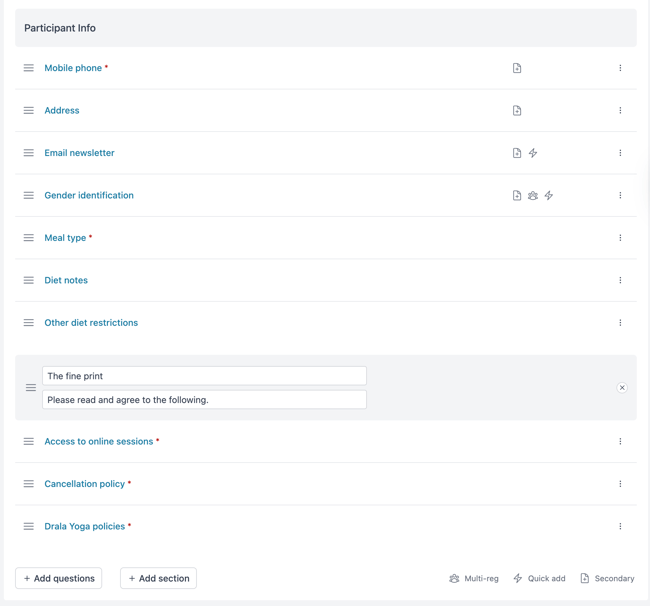
Task: Click the section description field reading Please read
Action: click(204, 400)
